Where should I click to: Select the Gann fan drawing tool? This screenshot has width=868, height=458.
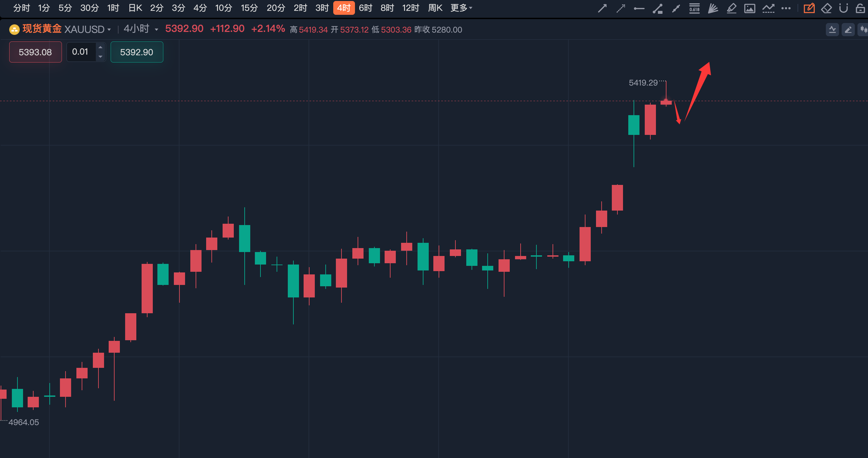pos(713,8)
